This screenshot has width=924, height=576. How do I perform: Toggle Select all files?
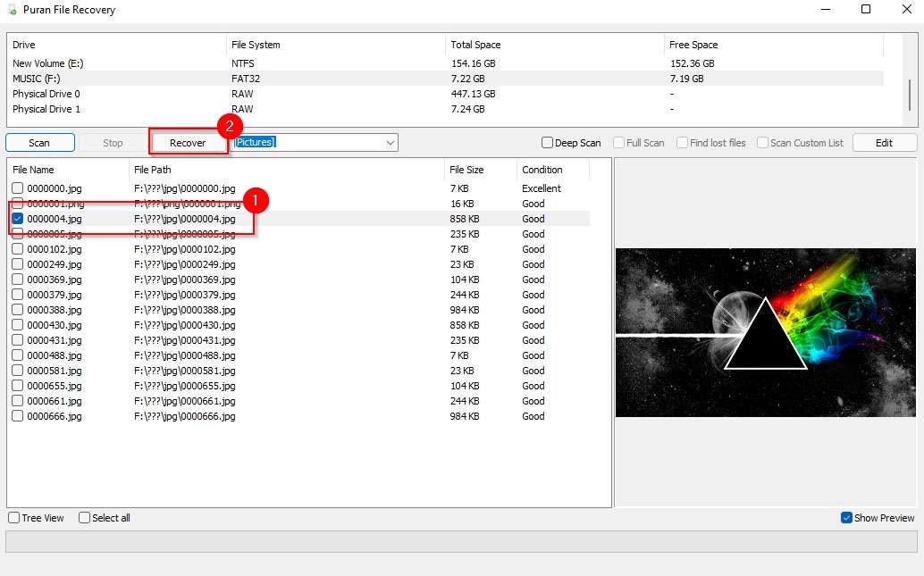(83, 517)
